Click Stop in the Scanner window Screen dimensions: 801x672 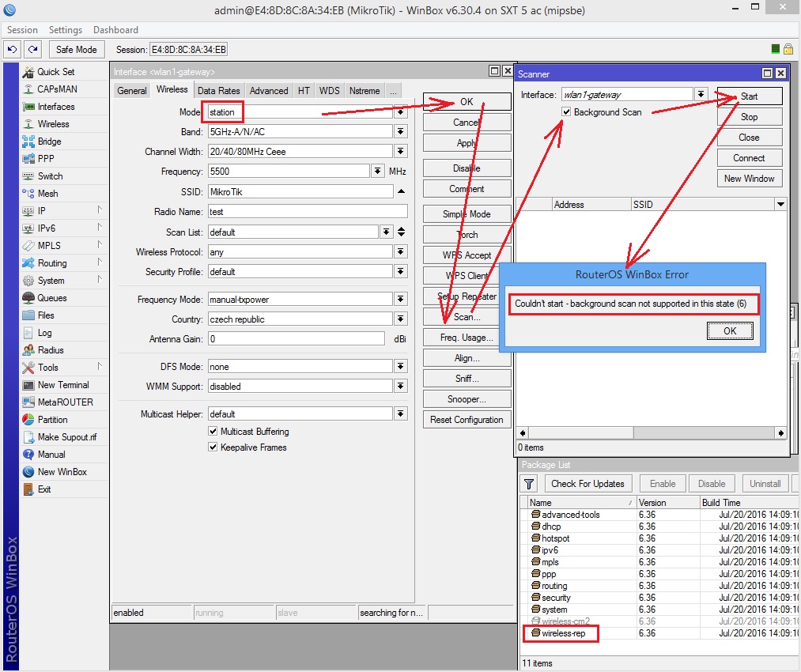click(x=750, y=117)
